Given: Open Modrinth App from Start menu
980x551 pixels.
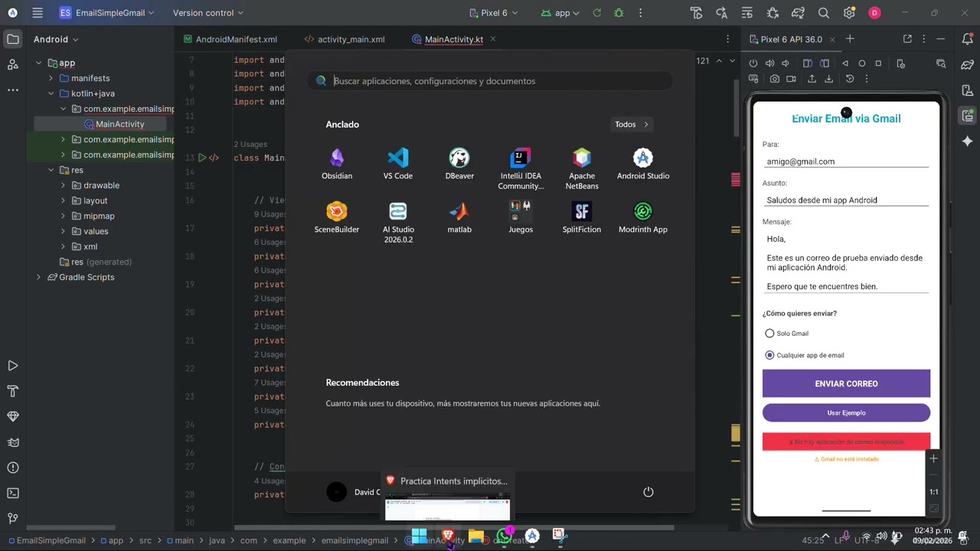Looking at the screenshot, I should pyautogui.click(x=643, y=217).
